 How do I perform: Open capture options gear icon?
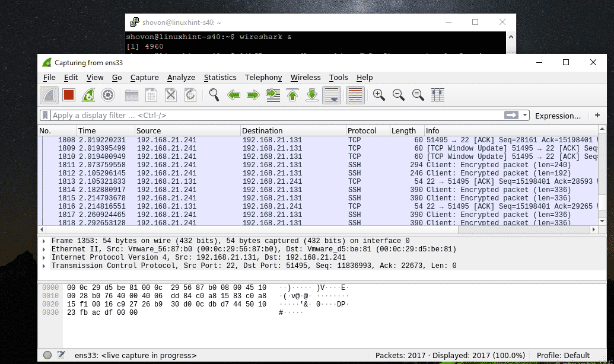click(107, 95)
